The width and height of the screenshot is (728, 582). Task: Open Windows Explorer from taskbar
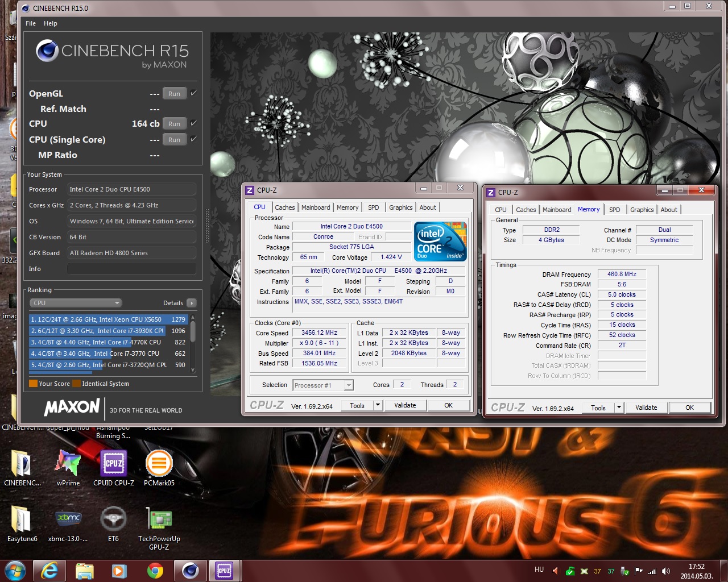click(84, 571)
